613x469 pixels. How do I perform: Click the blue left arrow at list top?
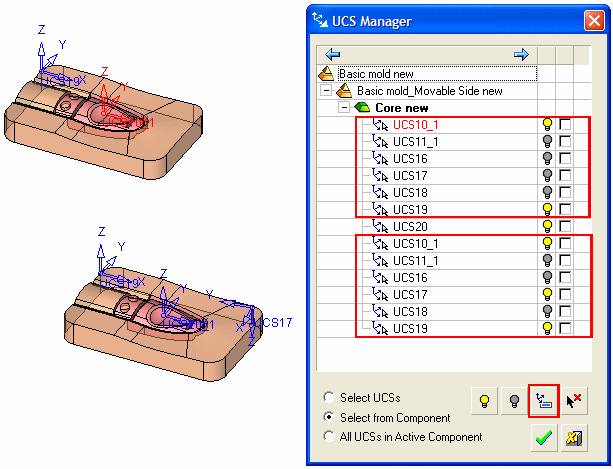pos(333,54)
